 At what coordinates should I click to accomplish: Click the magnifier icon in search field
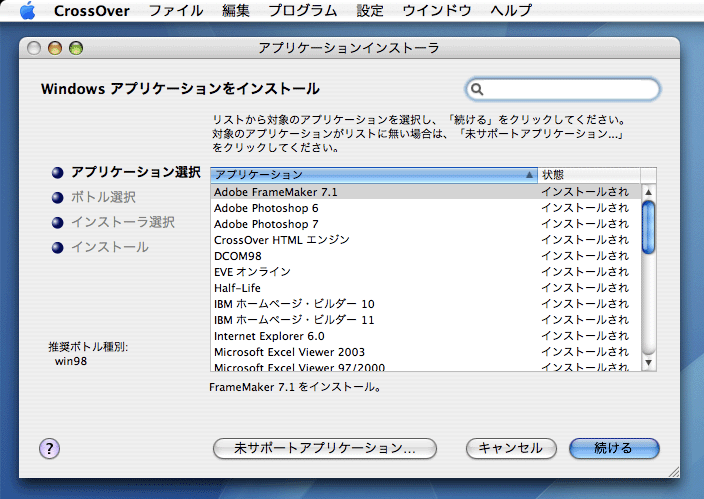(477, 89)
